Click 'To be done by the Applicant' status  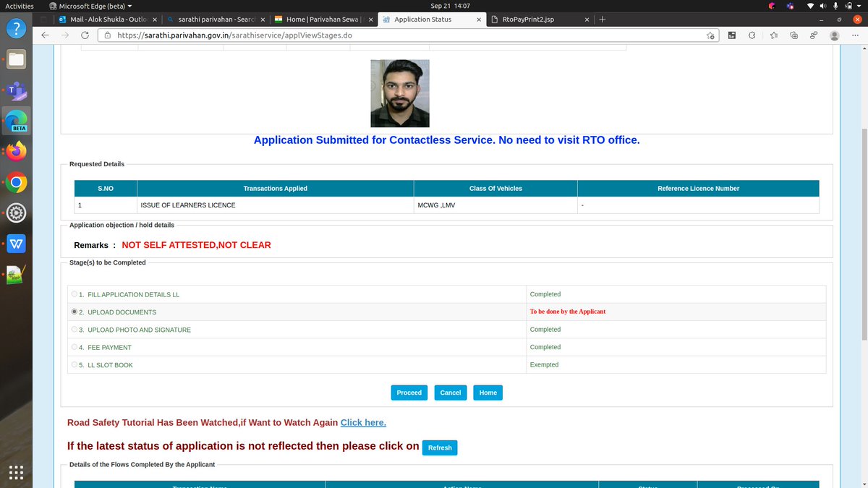pos(568,312)
